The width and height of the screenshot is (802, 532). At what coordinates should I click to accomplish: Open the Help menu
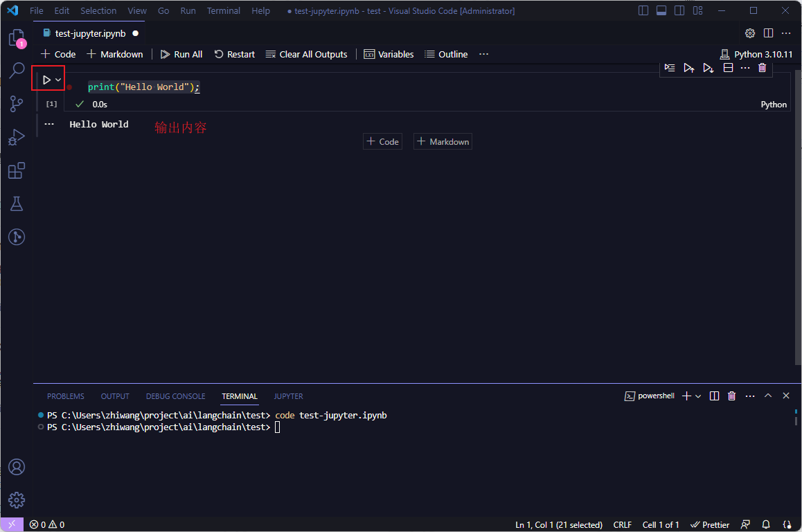tap(260, 11)
